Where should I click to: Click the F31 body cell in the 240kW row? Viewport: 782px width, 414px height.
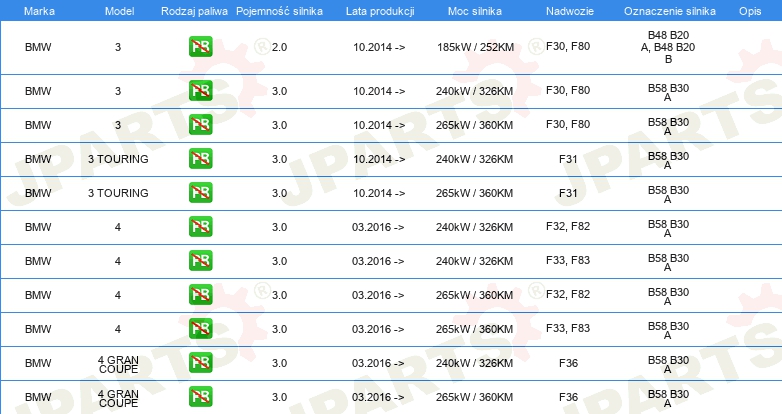pyautogui.click(x=568, y=159)
